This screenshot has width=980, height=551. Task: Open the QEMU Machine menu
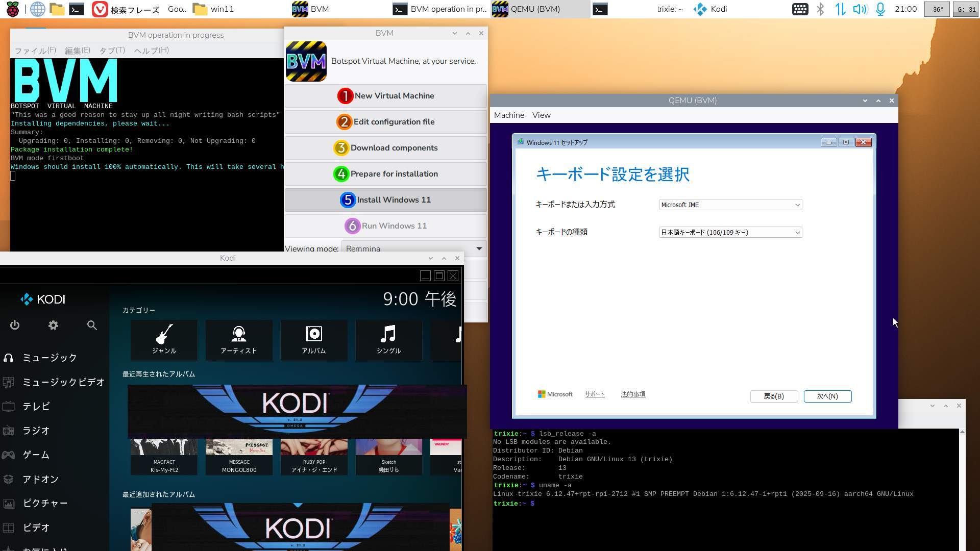(x=509, y=115)
